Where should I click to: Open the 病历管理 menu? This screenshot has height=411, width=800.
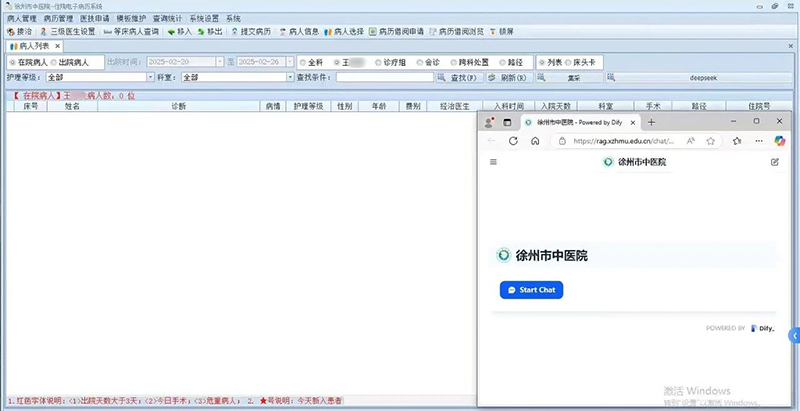coord(58,19)
